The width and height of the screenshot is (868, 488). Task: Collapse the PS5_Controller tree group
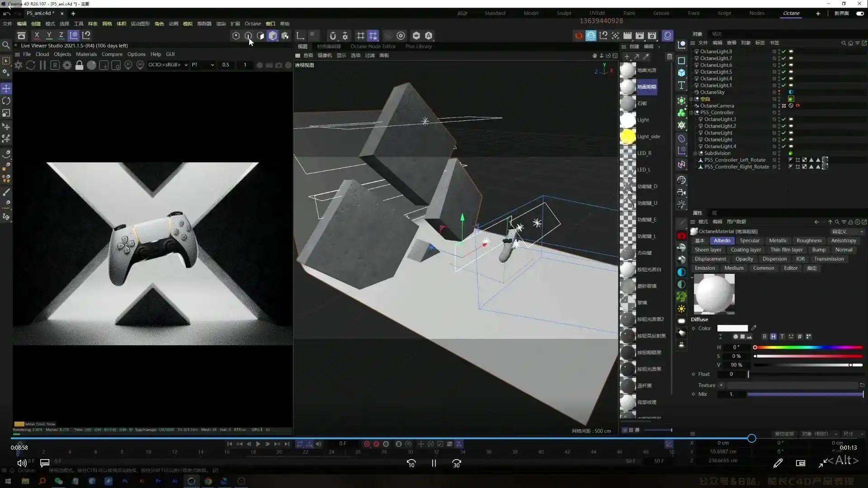(691, 113)
